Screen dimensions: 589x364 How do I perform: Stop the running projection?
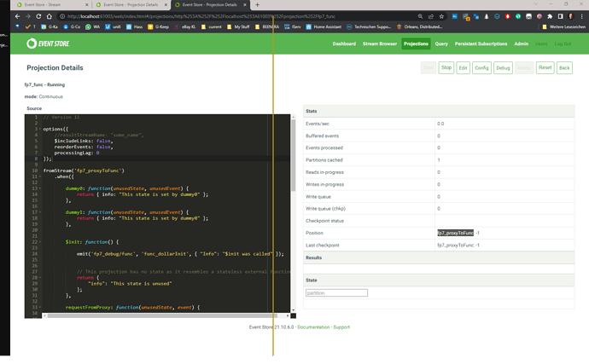click(x=446, y=68)
